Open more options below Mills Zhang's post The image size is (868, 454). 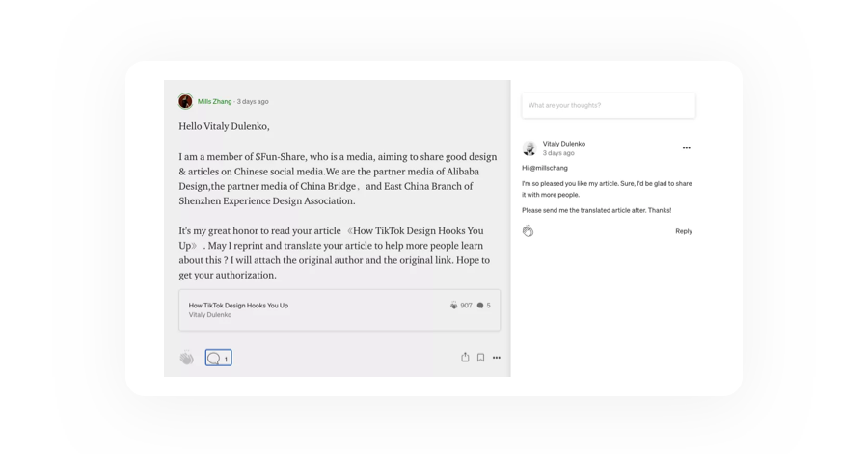pos(497,358)
